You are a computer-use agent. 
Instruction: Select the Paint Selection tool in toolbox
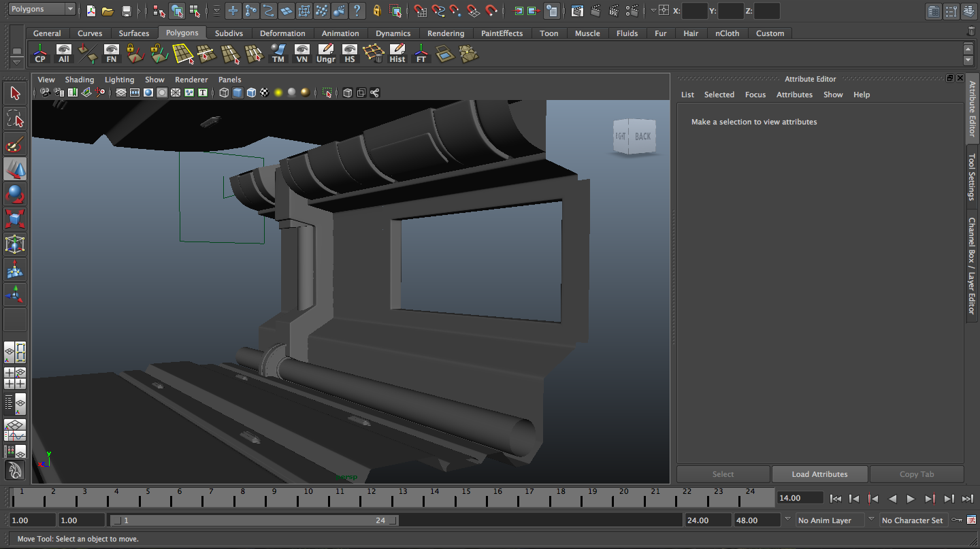point(15,144)
